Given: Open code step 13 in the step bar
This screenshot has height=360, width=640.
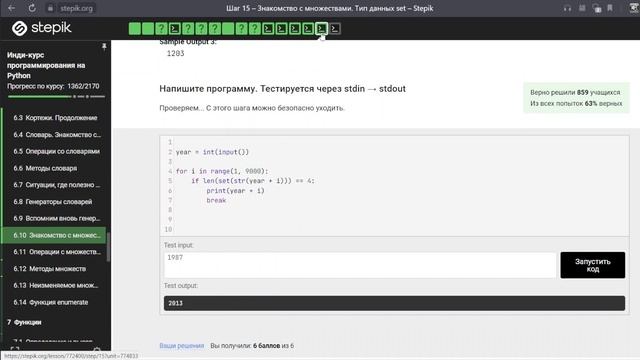Looking at the screenshot, I should click(x=295, y=29).
